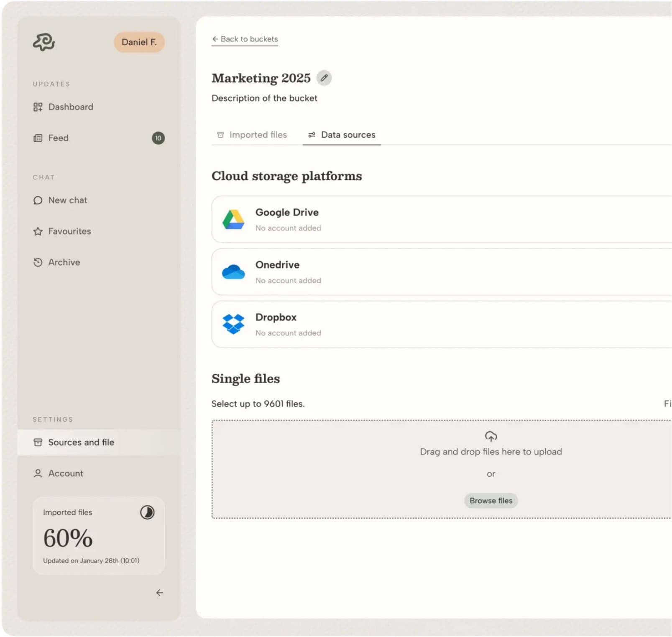672x637 pixels.
Task: Click the Google Drive logo icon
Action: click(233, 220)
